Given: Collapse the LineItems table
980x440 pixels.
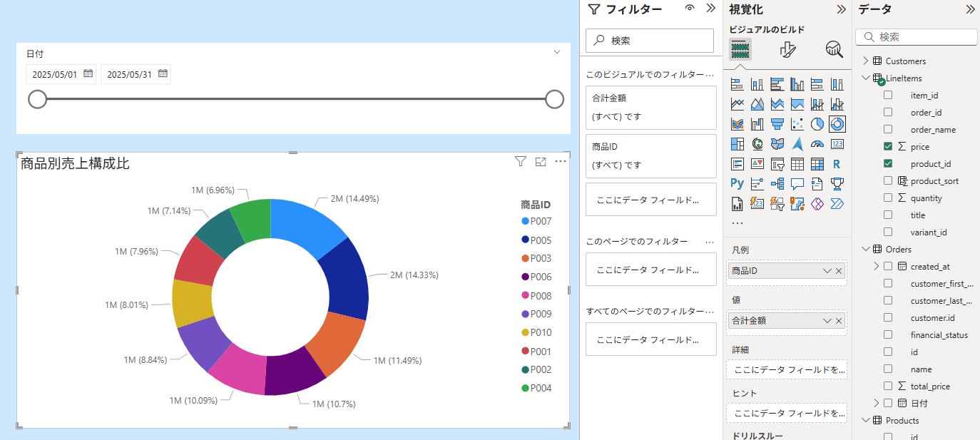Looking at the screenshot, I should click(866, 78).
